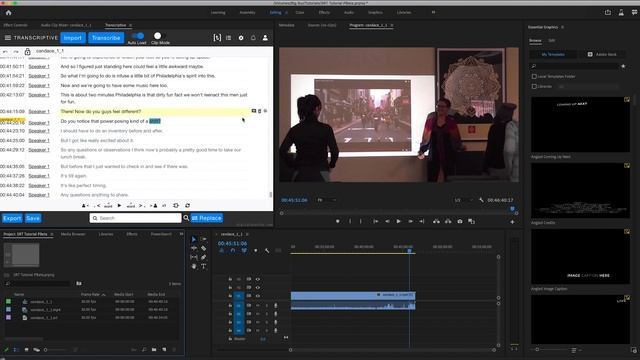Screen dimensions: 640x360
Task: Check the Libraries checkbox
Action: point(534,87)
